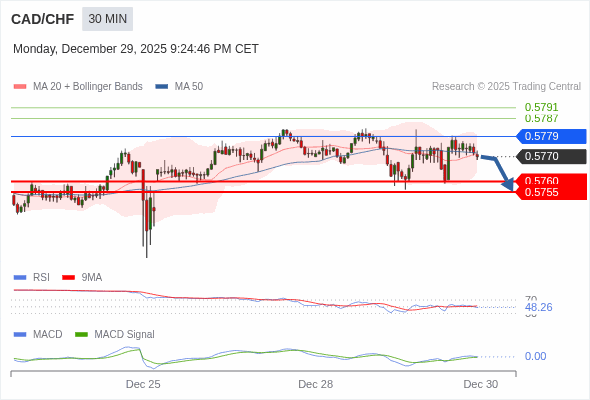
Task: Click the black 0.5770 current price tag
Action: coord(552,156)
